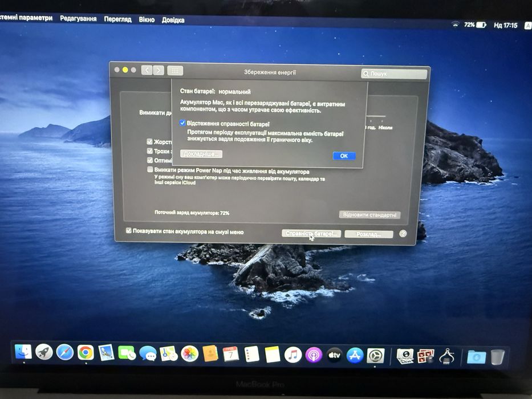This screenshot has width=532, height=399.
Task: Open the Довідка menu
Action: 173,20
